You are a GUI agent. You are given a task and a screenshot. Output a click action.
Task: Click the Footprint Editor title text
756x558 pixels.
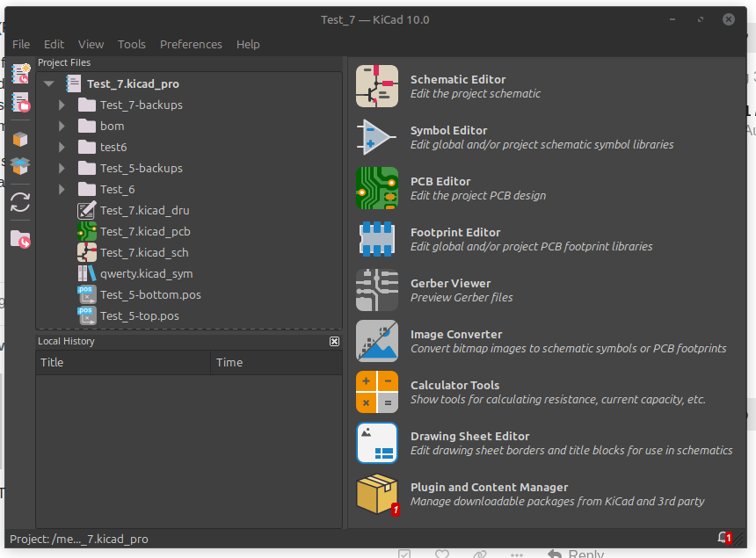coord(455,233)
